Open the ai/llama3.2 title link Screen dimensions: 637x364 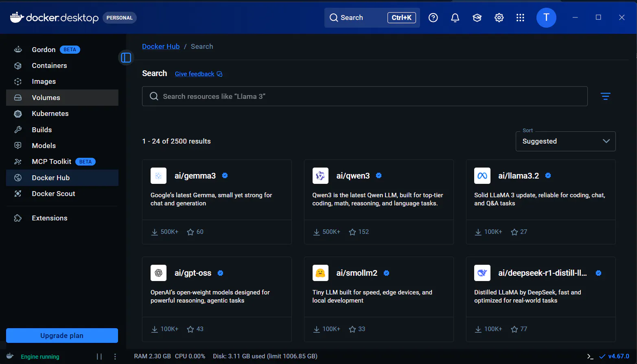(519, 176)
